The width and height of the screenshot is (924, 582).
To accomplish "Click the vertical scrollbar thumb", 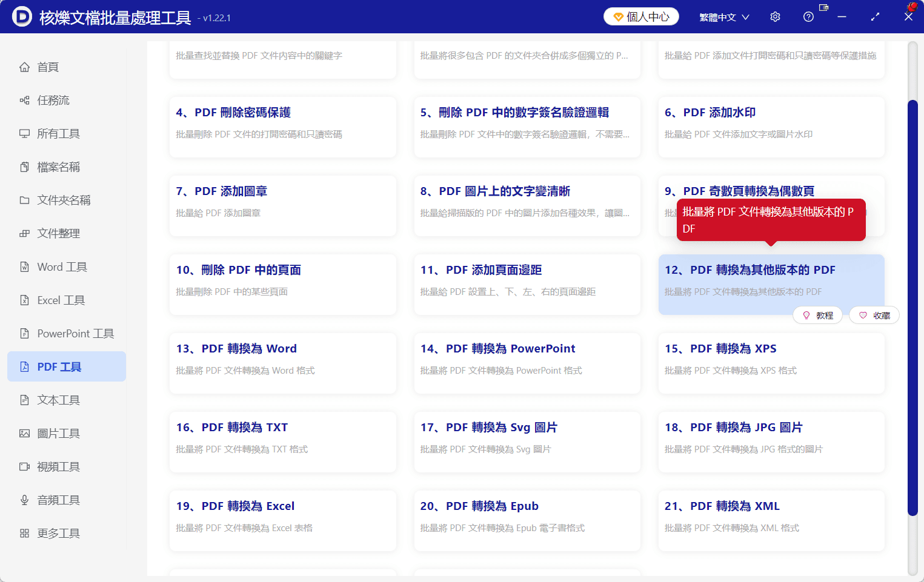I will point(912,308).
